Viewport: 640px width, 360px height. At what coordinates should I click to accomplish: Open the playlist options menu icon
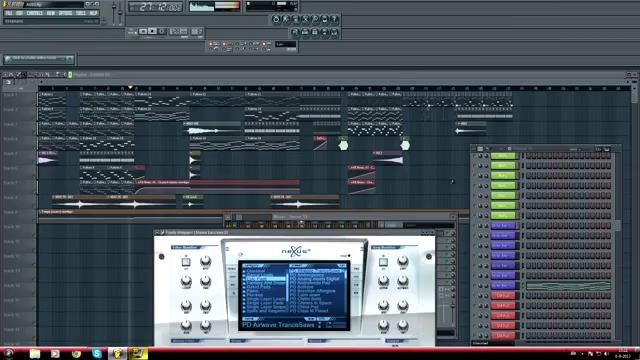(6, 75)
